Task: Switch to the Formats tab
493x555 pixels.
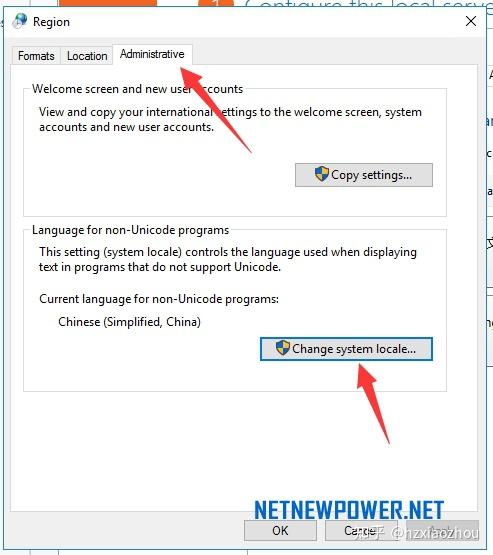Action: coord(36,56)
